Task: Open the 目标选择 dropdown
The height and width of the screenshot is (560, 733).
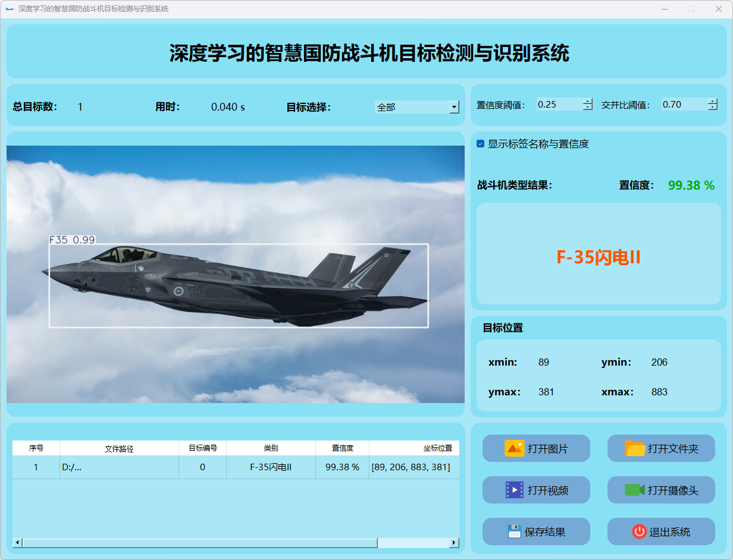Action: [x=455, y=107]
